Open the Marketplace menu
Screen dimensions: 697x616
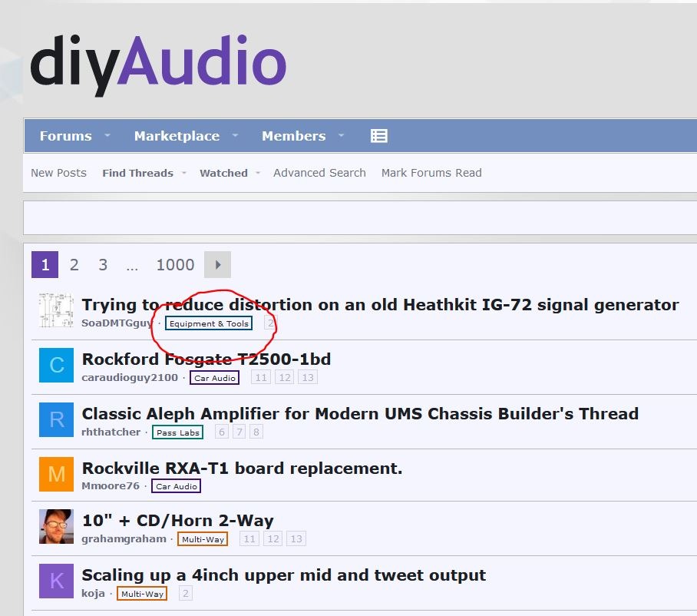177,136
